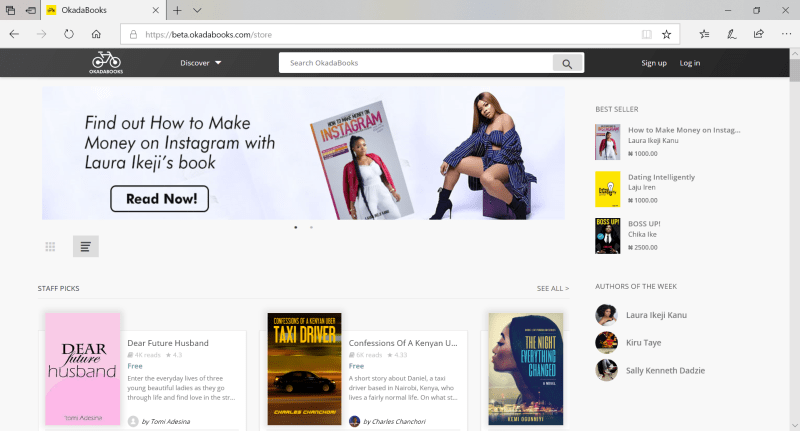Refresh the page
Screen dimensions: 800x431
click(x=69, y=34)
